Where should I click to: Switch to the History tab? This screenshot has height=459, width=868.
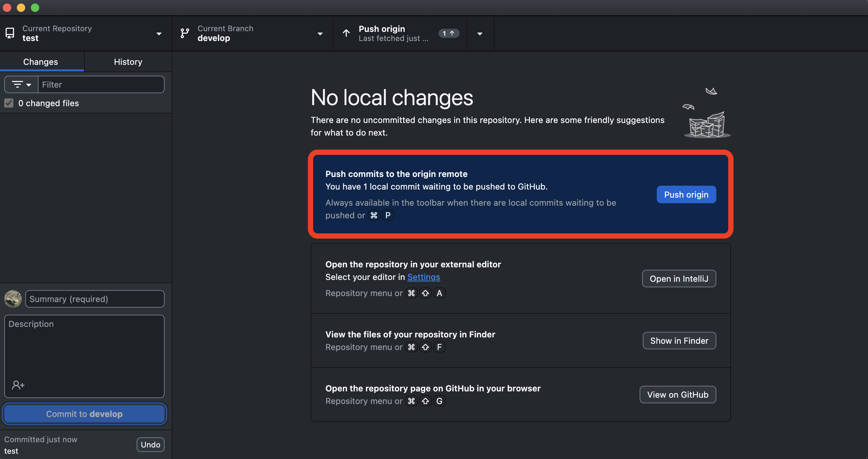[x=128, y=62]
